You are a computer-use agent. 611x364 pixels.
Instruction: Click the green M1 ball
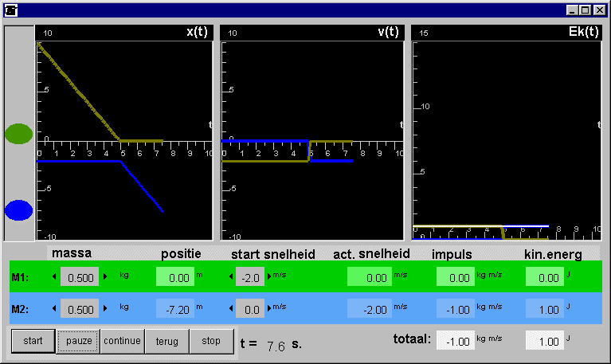tap(18, 134)
